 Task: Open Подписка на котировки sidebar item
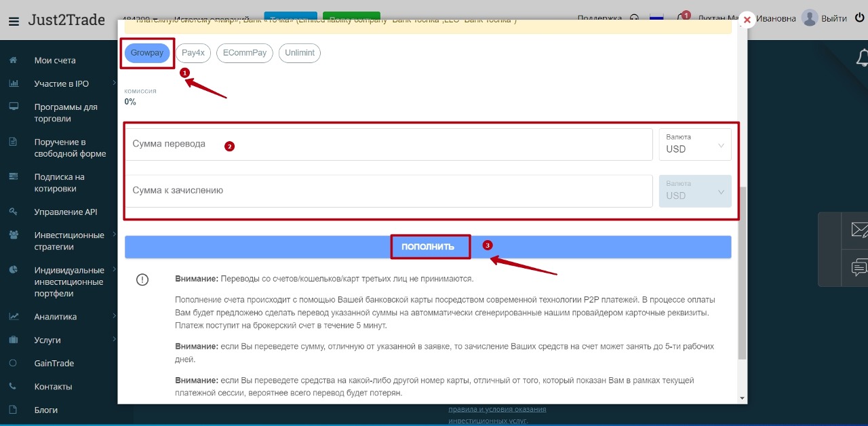60,182
